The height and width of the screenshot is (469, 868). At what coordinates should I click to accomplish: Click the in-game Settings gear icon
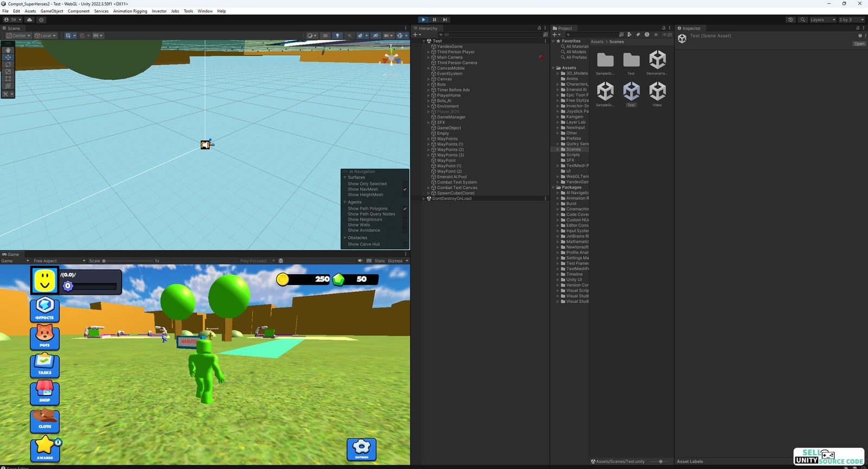(x=361, y=448)
